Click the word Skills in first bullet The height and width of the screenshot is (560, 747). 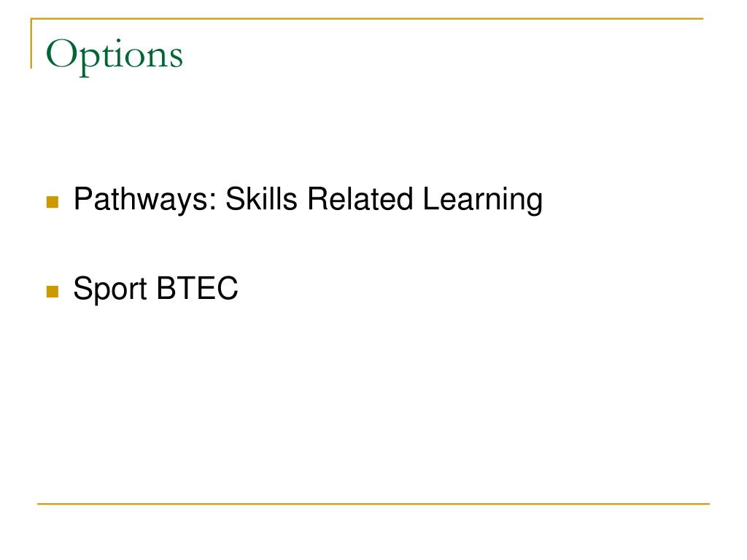pyautogui.click(x=261, y=199)
